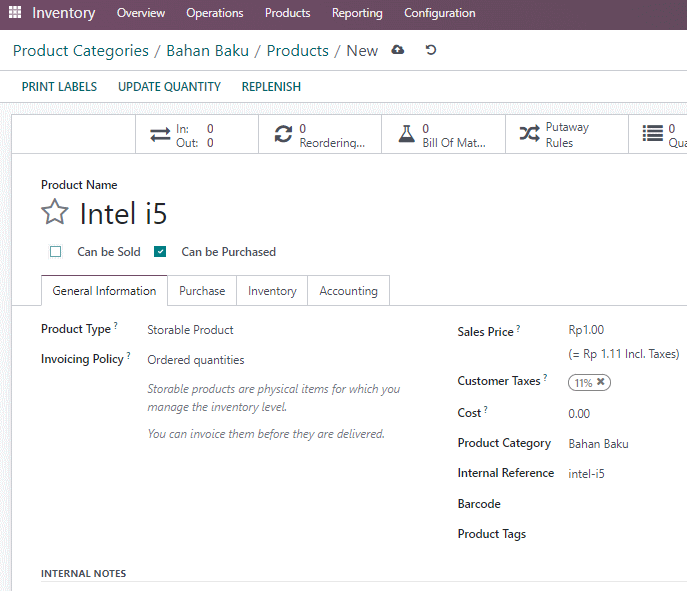The height and width of the screenshot is (591, 687).
Task: Uncheck the Can be Purchased checkbox
Action: click(160, 252)
